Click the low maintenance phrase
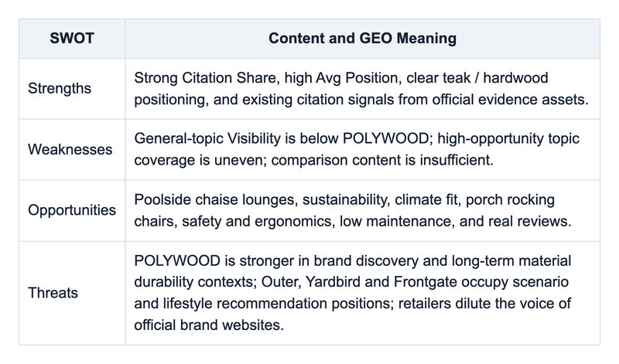This screenshot has width=619, height=364. coord(397,221)
